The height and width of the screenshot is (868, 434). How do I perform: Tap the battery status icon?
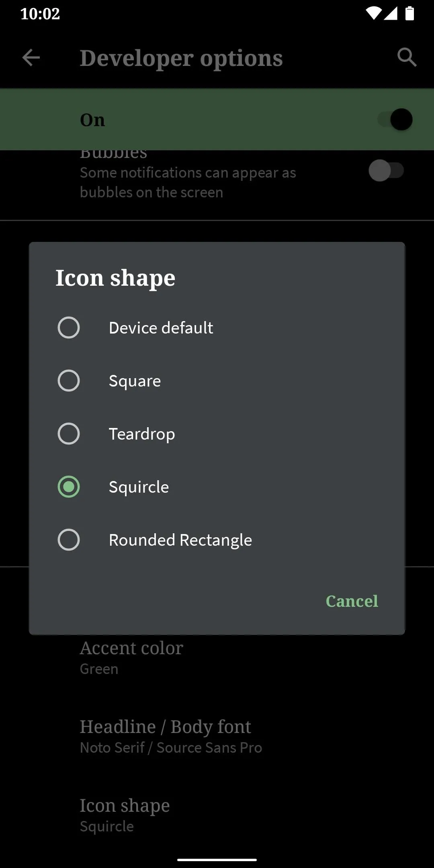[409, 14]
